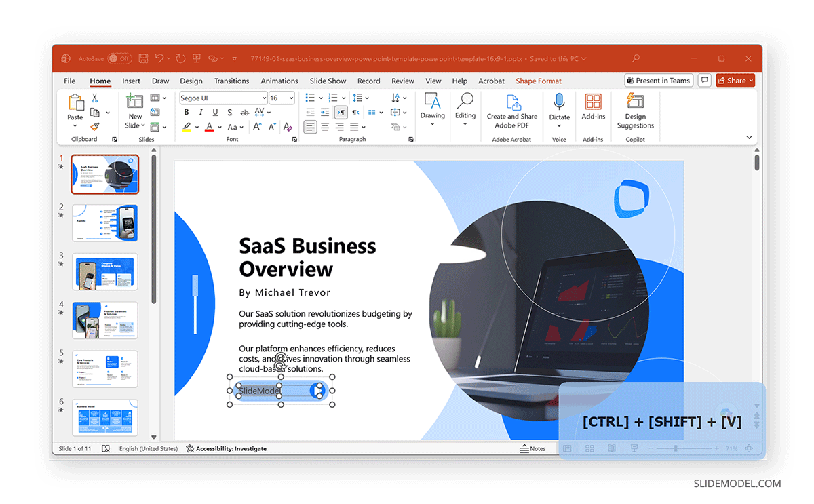Switch to the Design tab
Screen dimensions: 814x504
pos(191,81)
